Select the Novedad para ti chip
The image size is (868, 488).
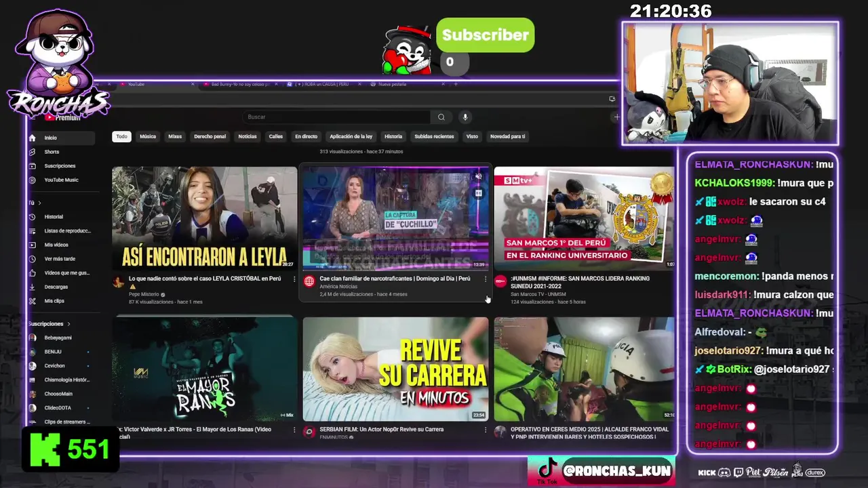pos(507,136)
